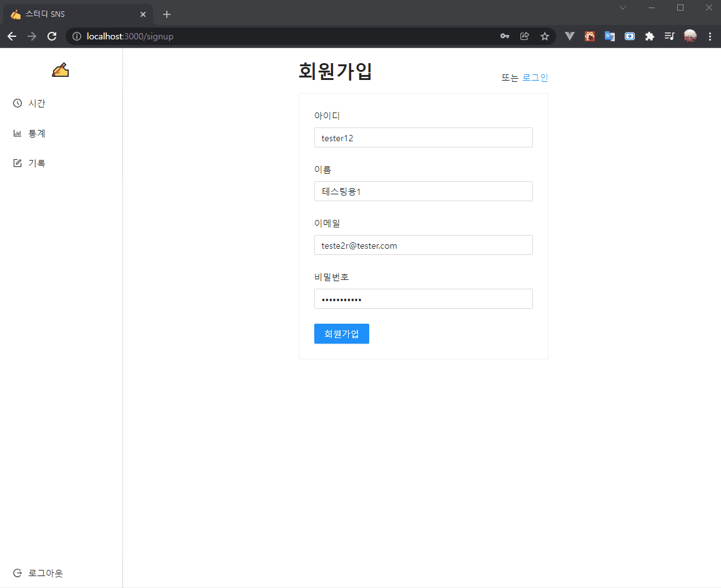Focus the 비밀번호 password field
This screenshot has width=721, height=588.
tap(424, 299)
